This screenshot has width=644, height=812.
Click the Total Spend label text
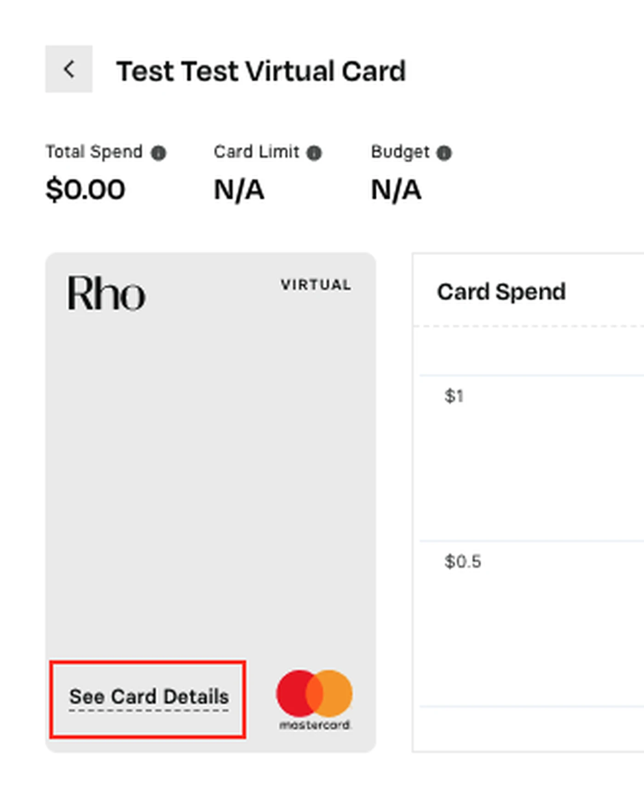click(x=94, y=152)
